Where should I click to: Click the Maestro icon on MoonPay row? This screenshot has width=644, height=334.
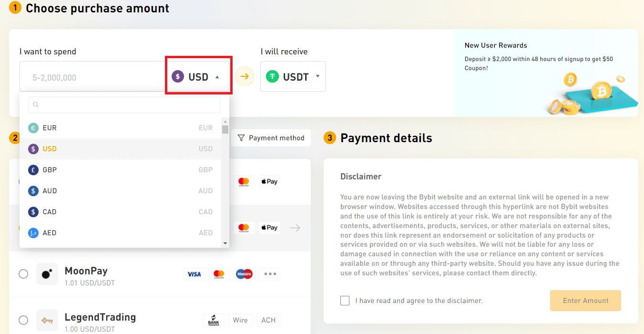tap(244, 274)
